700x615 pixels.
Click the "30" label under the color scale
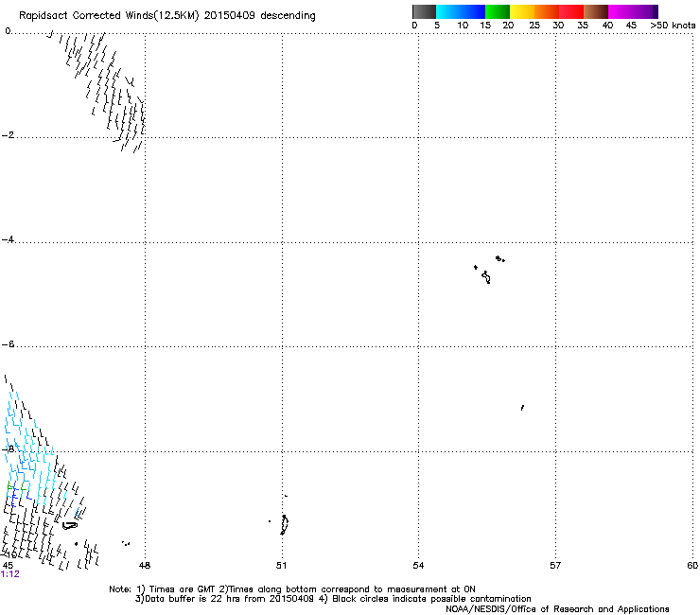click(x=558, y=26)
